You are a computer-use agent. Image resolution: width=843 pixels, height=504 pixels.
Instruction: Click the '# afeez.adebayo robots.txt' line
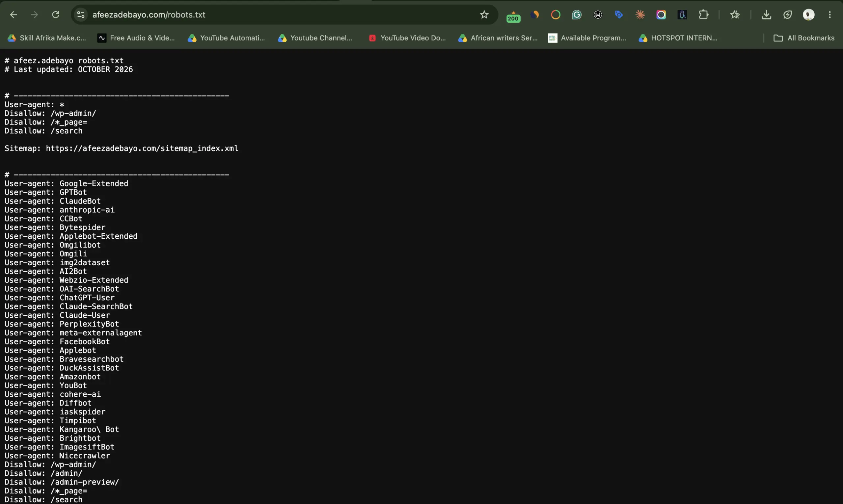[x=64, y=61]
